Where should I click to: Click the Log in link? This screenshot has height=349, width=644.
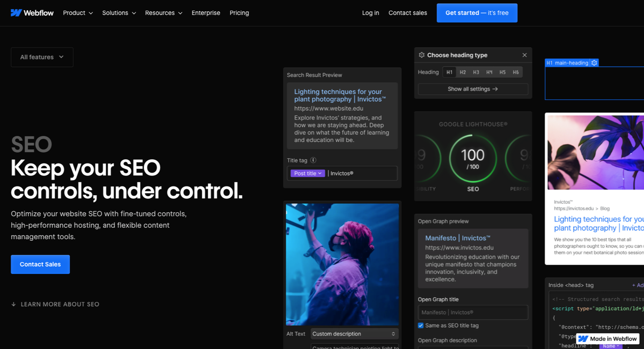(x=370, y=13)
